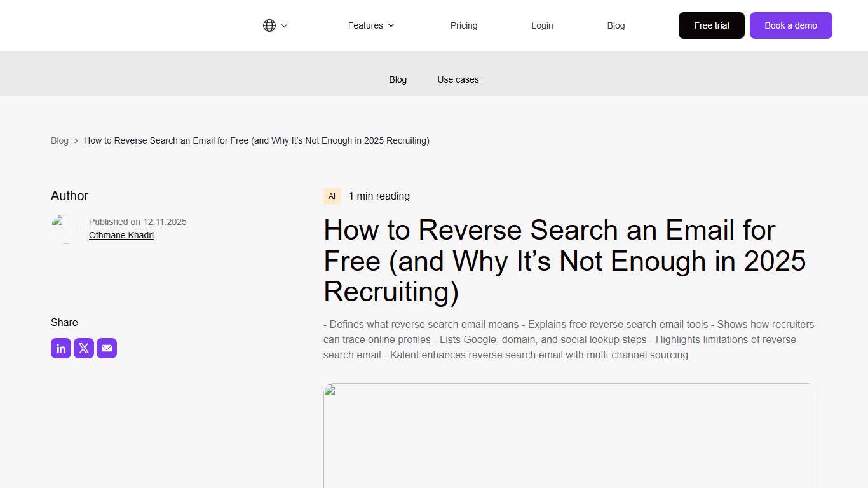Viewport: 868px width, 488px height.
Task: Book a demo with the purple button
Action: pos(790,25)
